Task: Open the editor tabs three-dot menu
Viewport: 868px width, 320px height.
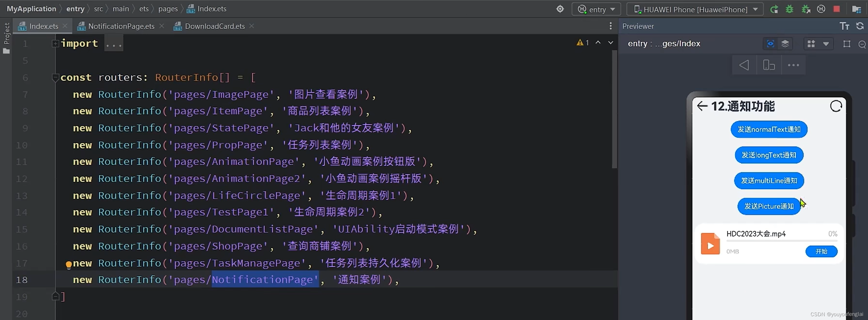Action: coord(611,26)
